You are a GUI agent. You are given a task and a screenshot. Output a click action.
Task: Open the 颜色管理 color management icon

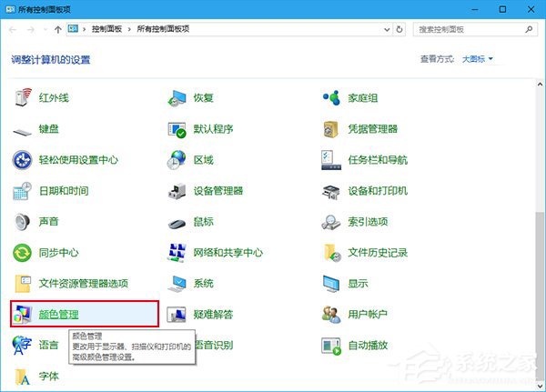pyautogui.click(x=22, y=314)
